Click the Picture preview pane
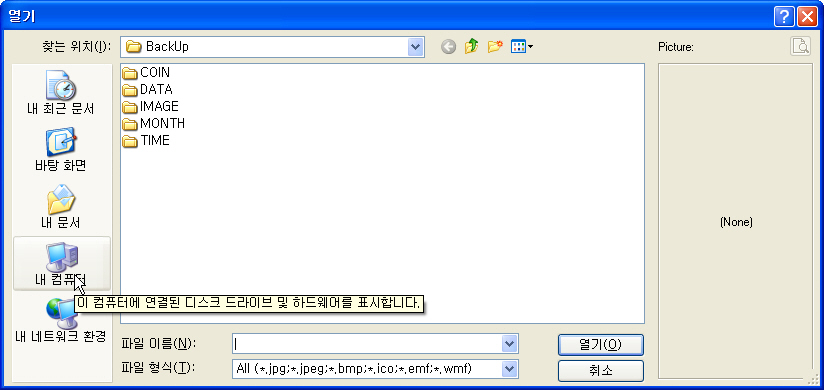The image size is (824, 390). click(735, 221)
